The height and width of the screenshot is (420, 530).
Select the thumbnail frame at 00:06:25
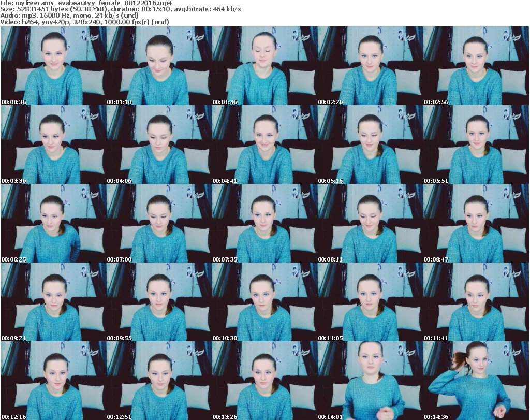pyautogui.click(x=53, y=223)
